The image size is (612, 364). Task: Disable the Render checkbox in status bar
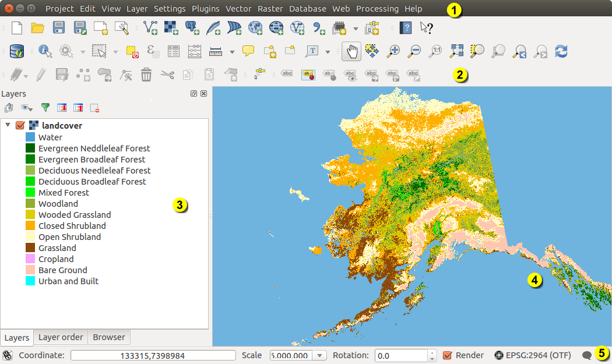tap(448, 355)
